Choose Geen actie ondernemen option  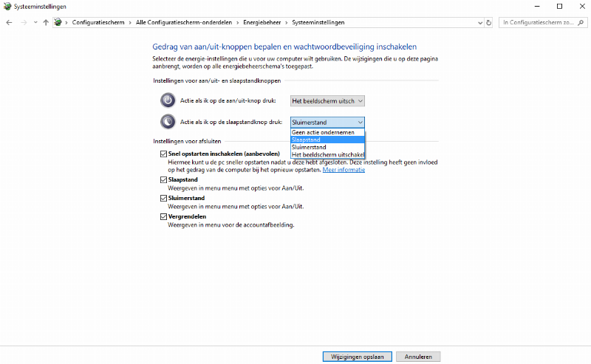point(327,132)
